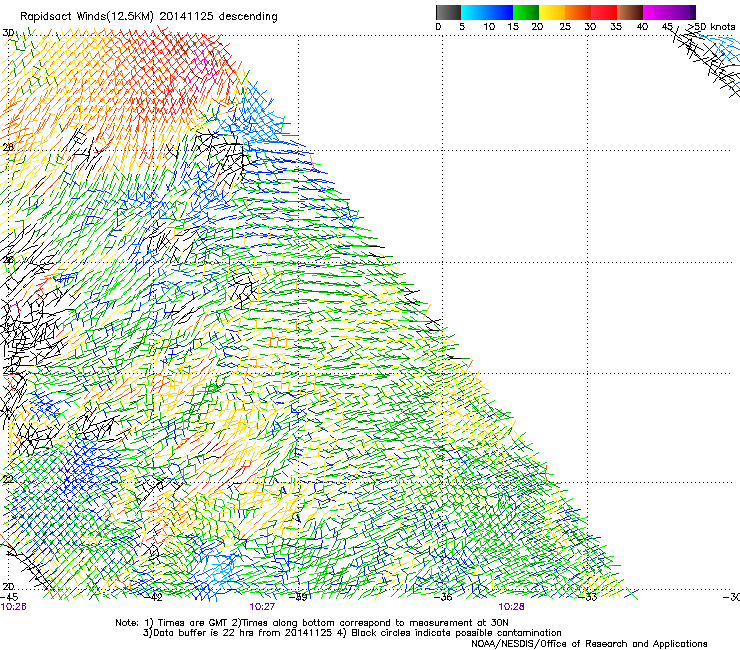Click the cyan-to-blue 5-15 knots legend swatch

487,12
